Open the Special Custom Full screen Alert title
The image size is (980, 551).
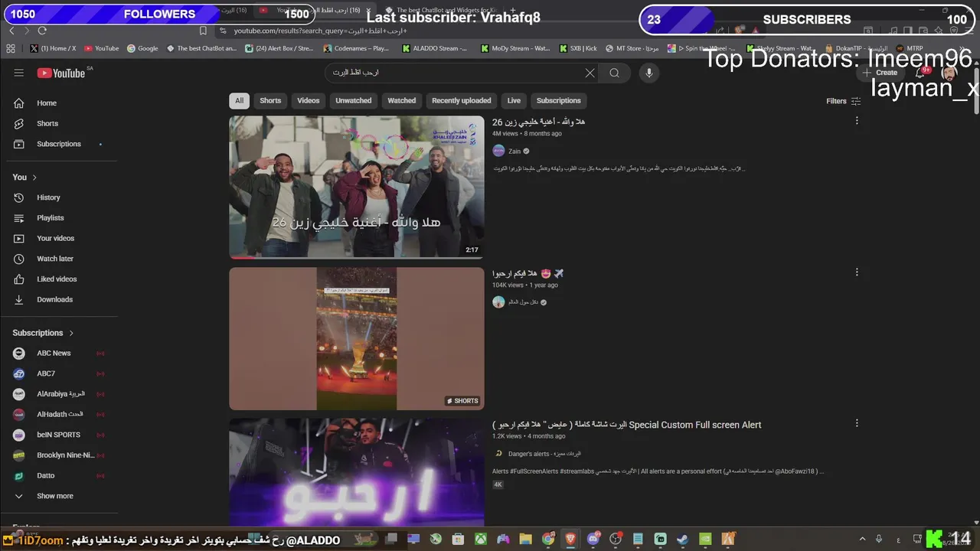pyautogui.click(x=627, y=425)
